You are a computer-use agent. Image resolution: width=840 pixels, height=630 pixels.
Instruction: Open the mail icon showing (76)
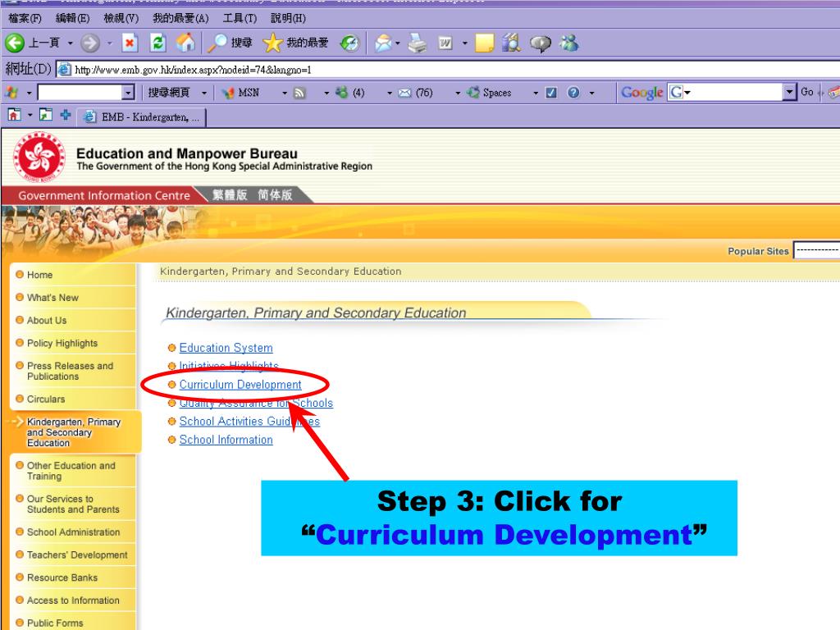pos(405,93)
